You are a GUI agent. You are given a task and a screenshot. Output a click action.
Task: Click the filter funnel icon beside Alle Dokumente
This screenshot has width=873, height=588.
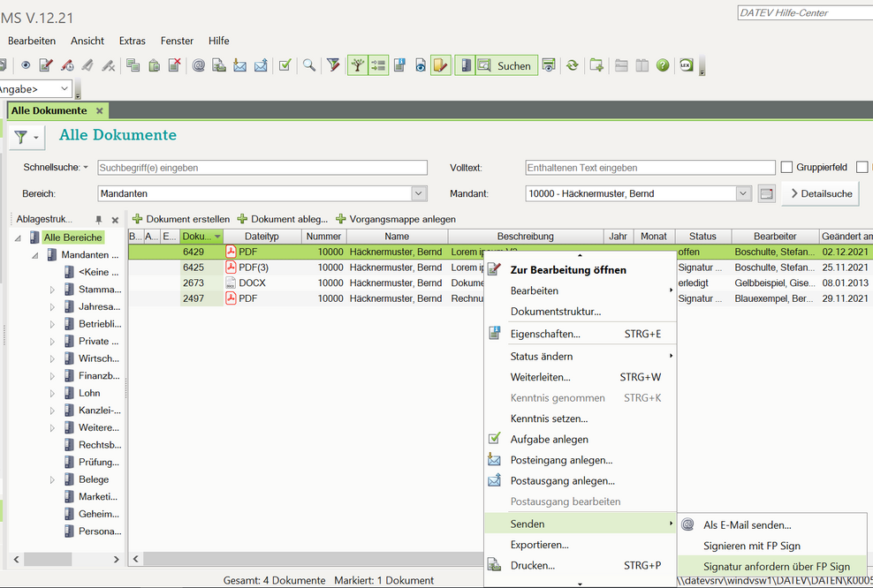21,137
